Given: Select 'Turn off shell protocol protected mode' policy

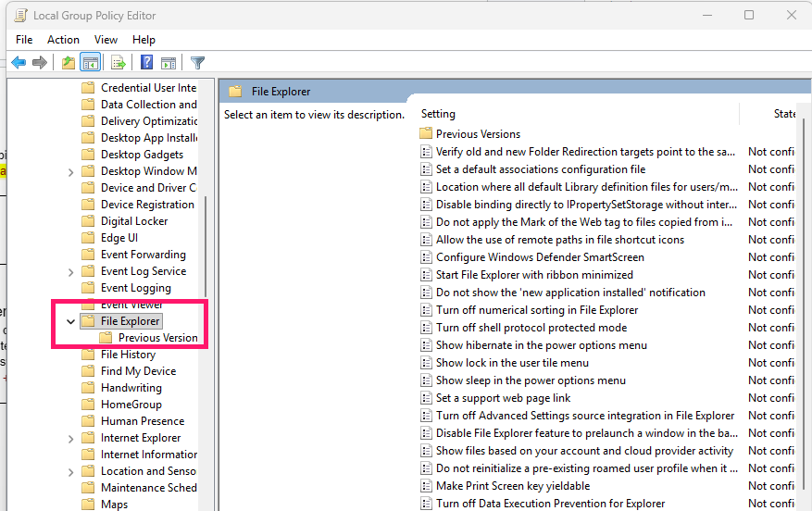Looking at the screenshot, I should point(531,328).
